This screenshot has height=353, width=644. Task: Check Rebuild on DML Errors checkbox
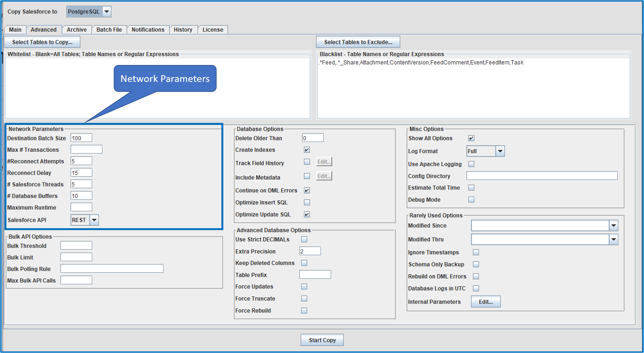tap(476, 276)
